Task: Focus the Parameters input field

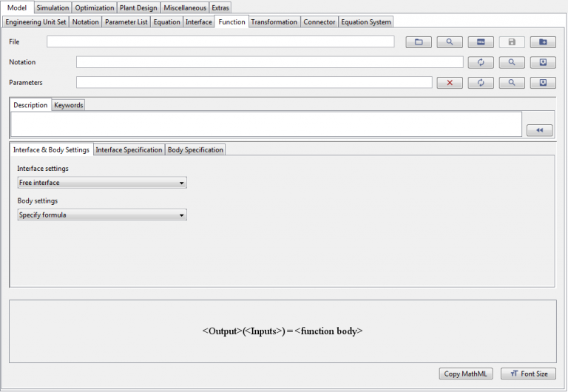Action: click(x=254, y=82)
